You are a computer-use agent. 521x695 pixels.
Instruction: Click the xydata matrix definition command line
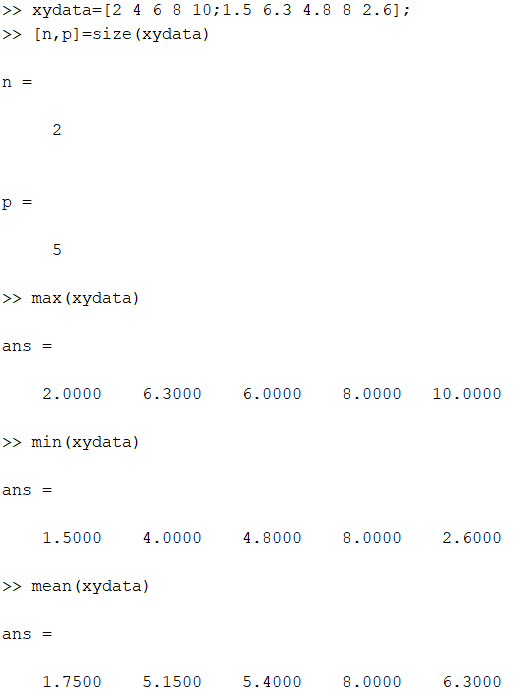click(206, 10)
